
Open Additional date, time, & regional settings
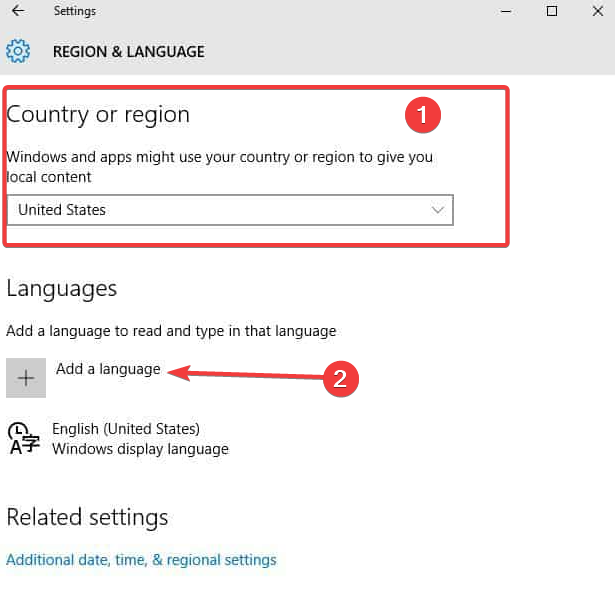[141, 560]
